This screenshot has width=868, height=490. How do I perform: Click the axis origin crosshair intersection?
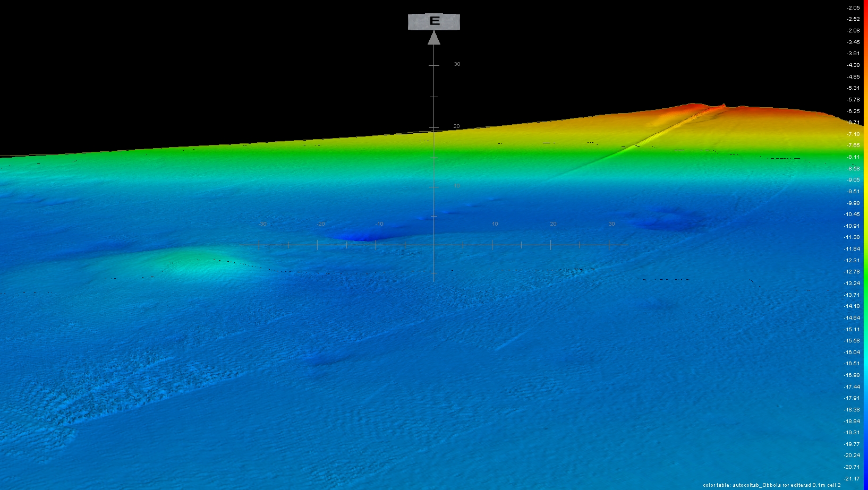[434, 245]
